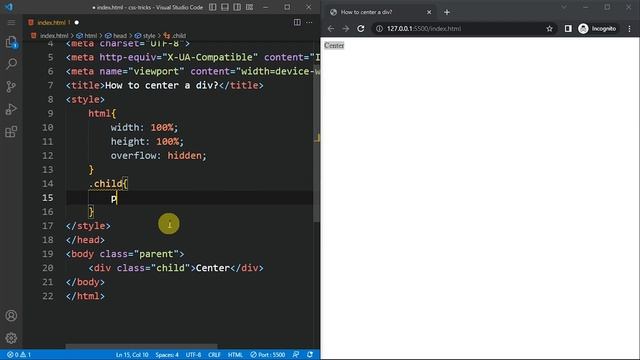This screenshot has height=360, width=640.
Task: Go back in the browser
Action: click(x=331, y=29)
